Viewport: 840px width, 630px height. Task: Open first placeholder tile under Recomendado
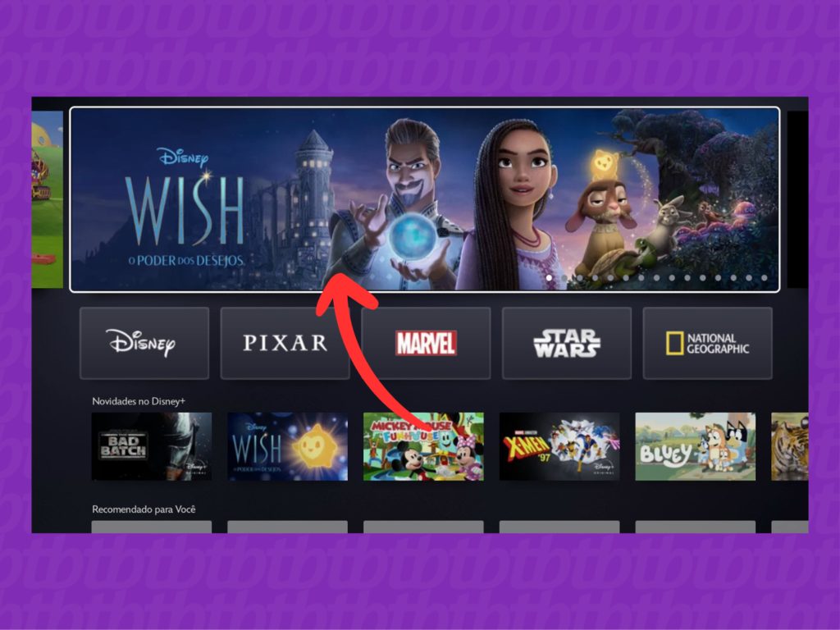[x=152, y=527]
